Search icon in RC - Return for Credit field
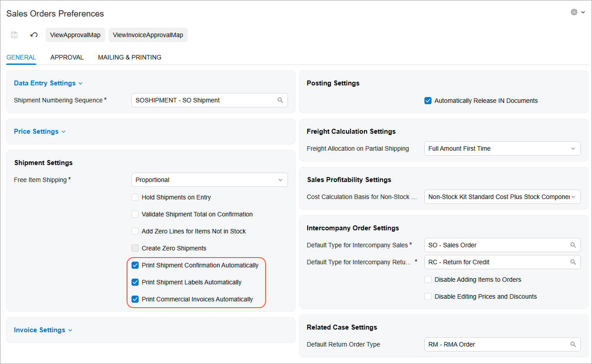Viewport: 592px width, 364px height. [x=573, y=262]
